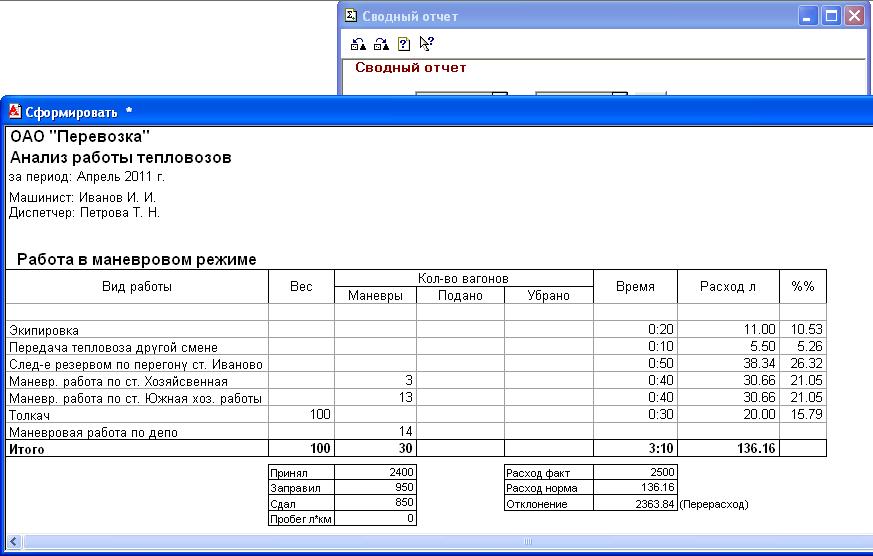The width and height of the screenshot is (873, 556).
Task: Click the Пробег л*км value 0
Action: pos(410,519)
